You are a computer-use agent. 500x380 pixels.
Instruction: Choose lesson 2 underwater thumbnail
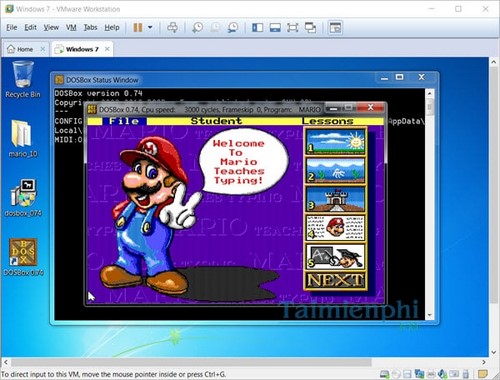click(x=335, y=170)
